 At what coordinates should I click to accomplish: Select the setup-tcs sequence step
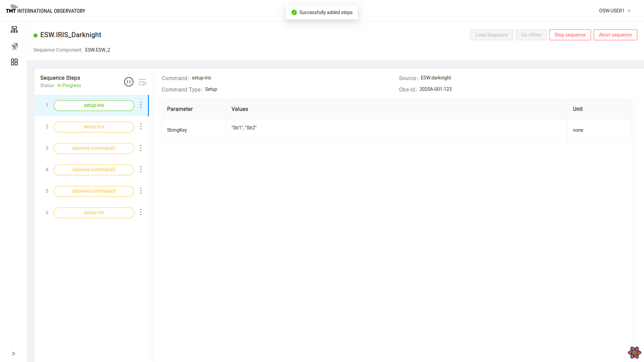click(x=93, y=127)
